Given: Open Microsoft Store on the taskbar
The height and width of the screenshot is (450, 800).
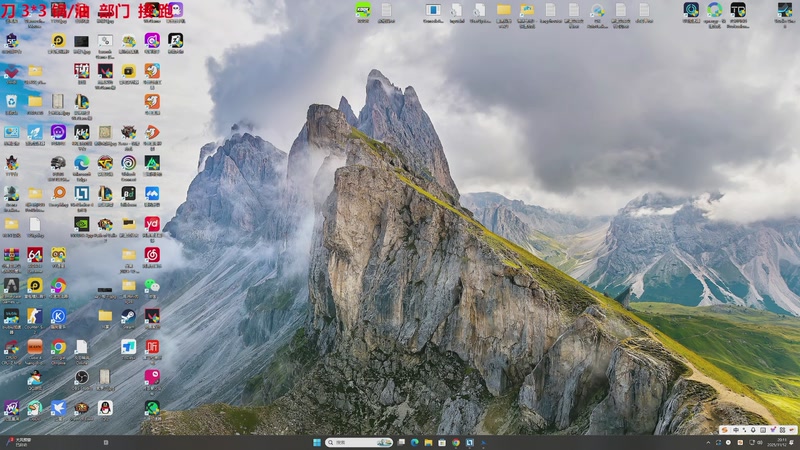Looking at the screenshot, I should pos(442,442).
